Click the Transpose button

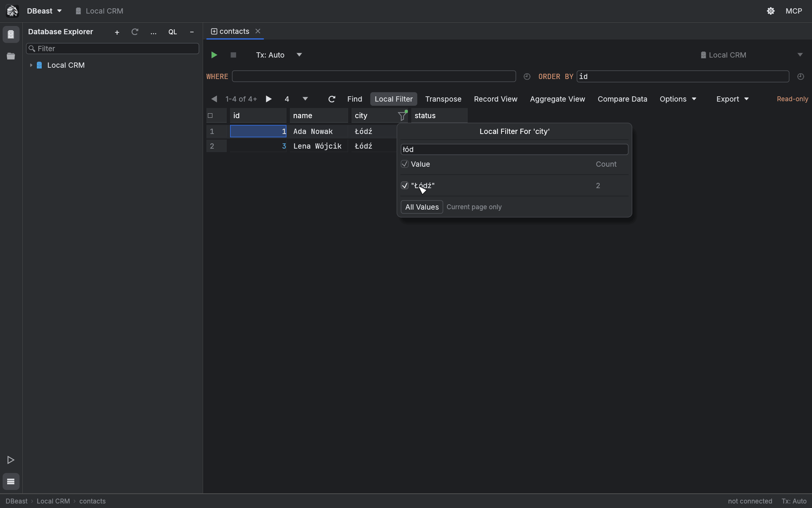click(x=443, y=99)
